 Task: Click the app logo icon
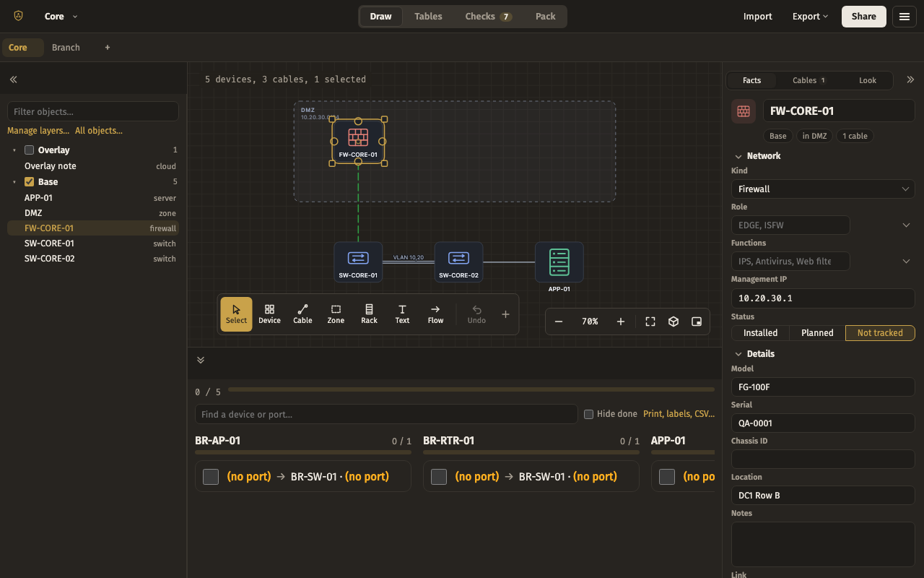tap(18, 16)
